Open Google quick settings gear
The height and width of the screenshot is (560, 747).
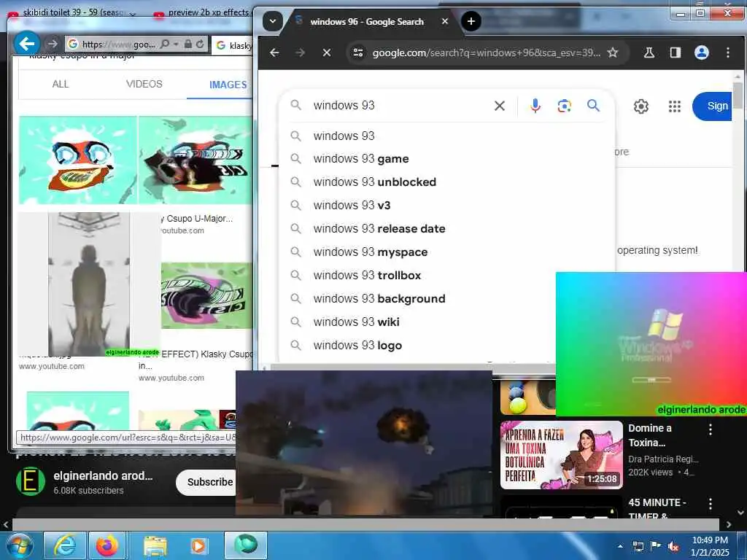click(640, 106)
